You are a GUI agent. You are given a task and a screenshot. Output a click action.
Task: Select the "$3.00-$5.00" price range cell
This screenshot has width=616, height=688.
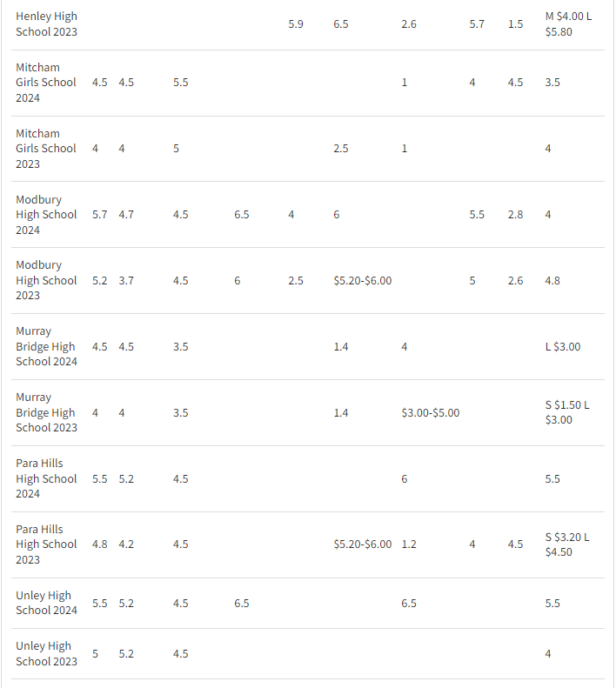tap(431, 412)
